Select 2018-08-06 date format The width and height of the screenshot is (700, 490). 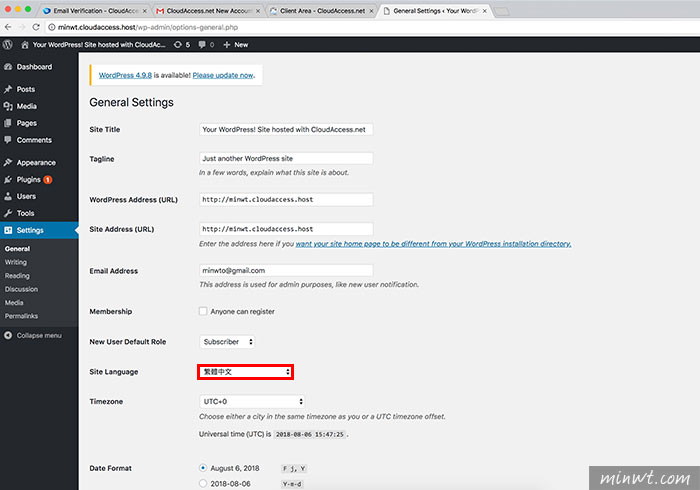click(x=203, y=483)
